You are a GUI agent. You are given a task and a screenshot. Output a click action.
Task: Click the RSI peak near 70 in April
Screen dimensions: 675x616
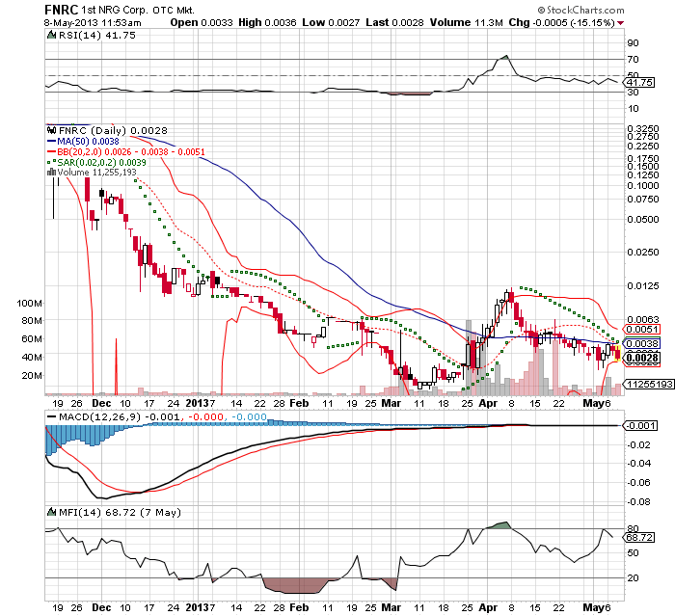[x=506, y=56]
